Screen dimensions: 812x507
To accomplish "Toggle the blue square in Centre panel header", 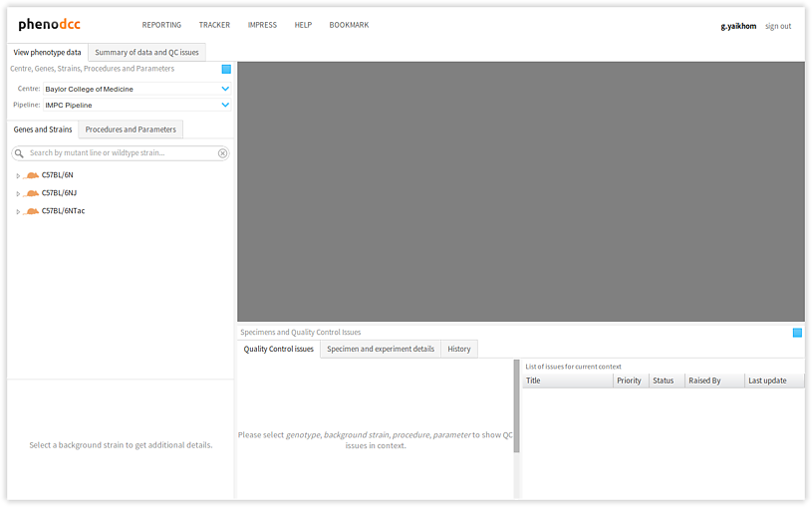I will [226, 69].
